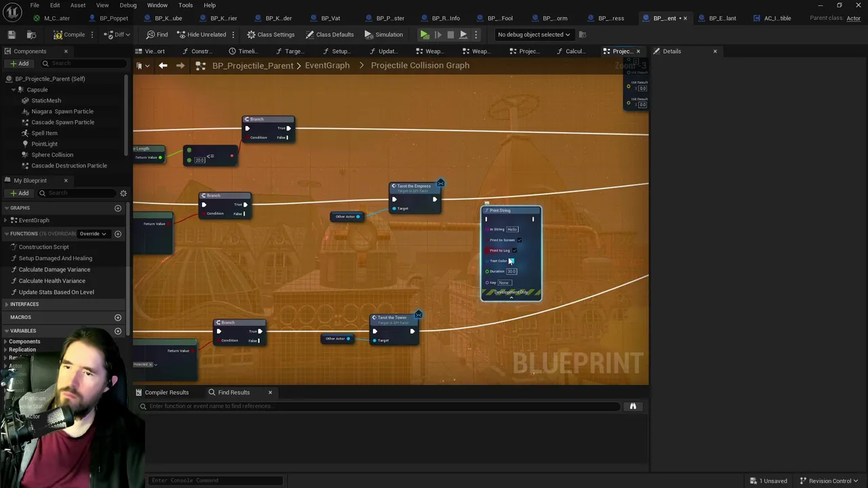Click the console command input
Viewport: 868px width, 488px height.
(x=216, y=481)
